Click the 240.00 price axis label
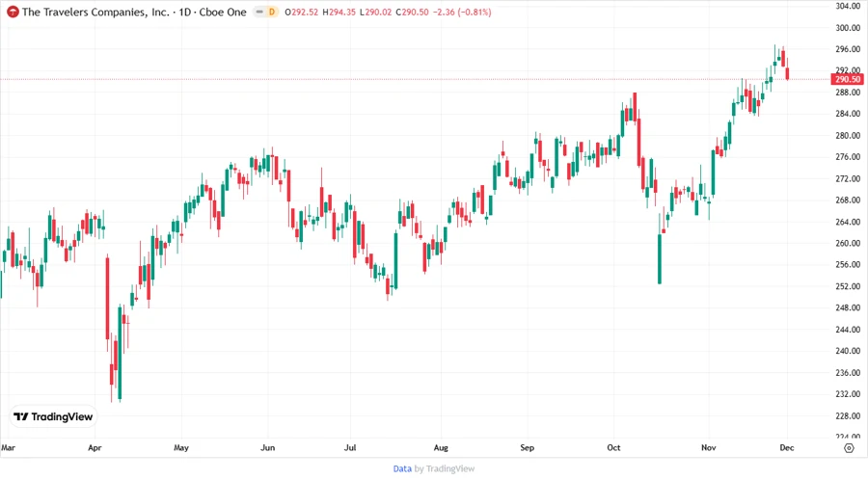Viewport: 868px width, 480px height. coord(848,351)
